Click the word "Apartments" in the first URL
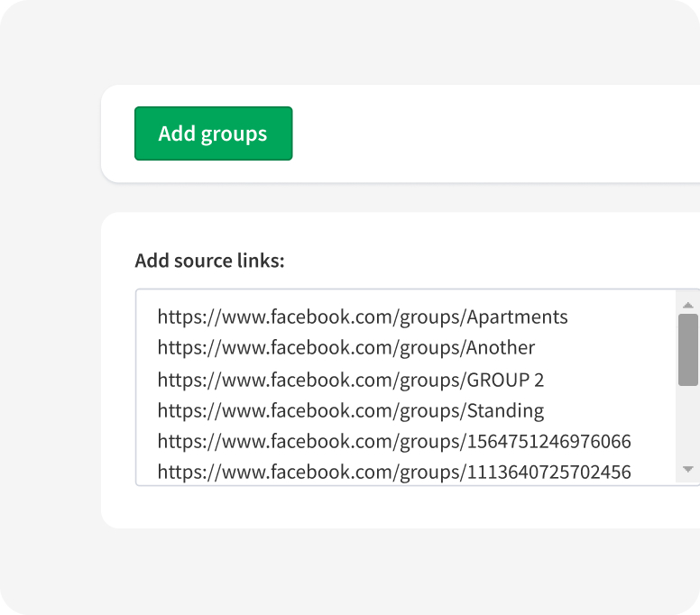 coord(518,317)
